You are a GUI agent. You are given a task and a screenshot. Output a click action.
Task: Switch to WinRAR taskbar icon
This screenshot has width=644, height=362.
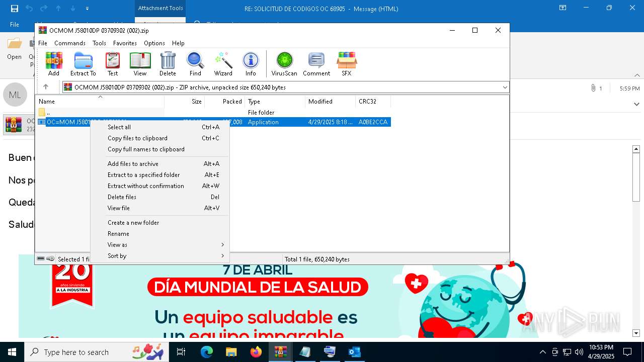click(281, 352)
